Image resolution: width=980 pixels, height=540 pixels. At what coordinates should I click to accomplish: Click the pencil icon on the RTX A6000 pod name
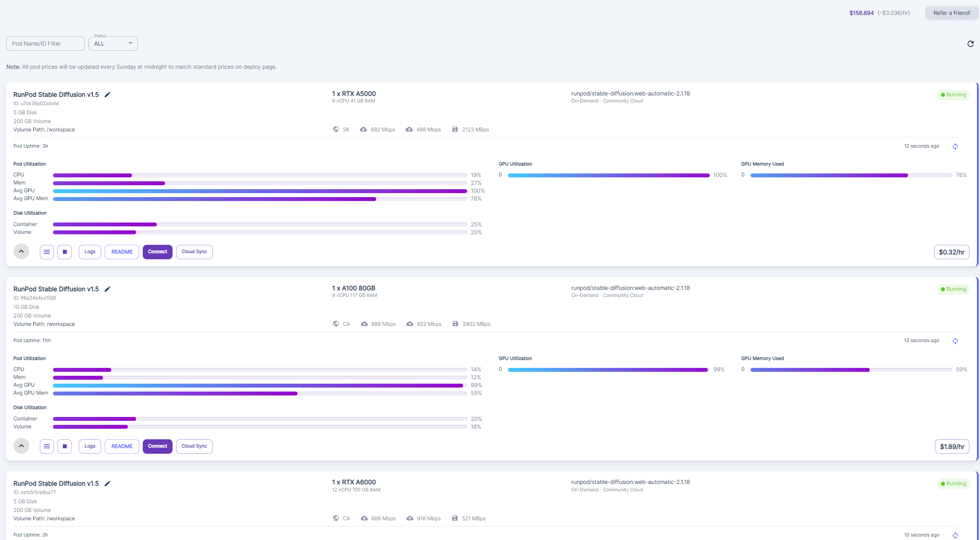(107, 484)
